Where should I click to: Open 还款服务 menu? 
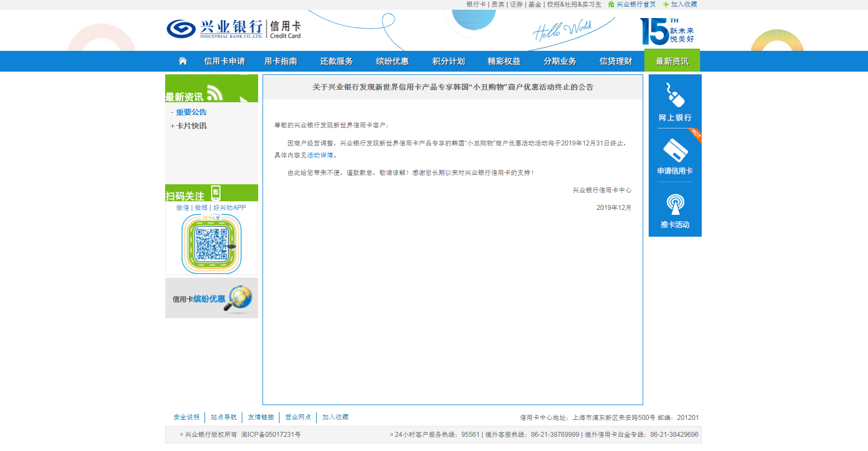pyautogui.click(x=336, y=61)
